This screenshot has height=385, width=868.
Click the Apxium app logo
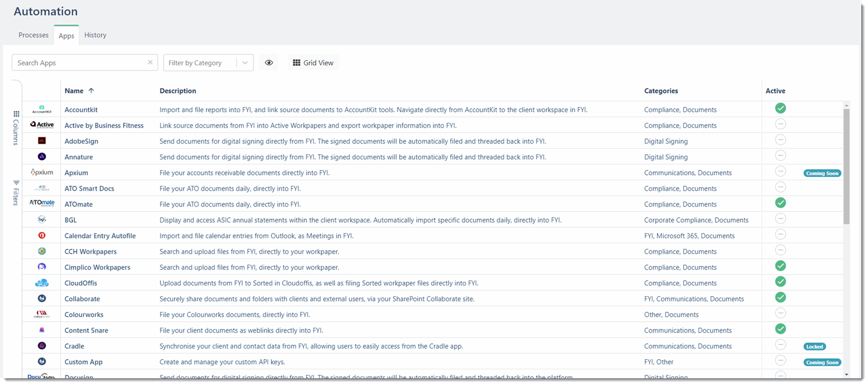(x=42, y=172)
